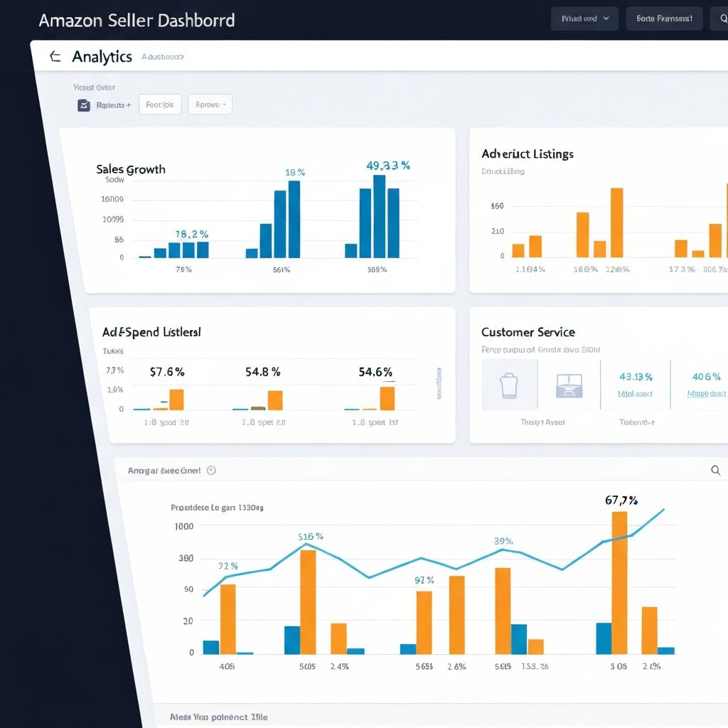Image resolution: width=728 pixels, height=728 pixels.
Task: Click the orange bar under 57.6% in Ad Spend
Action: tap(176, 400)
